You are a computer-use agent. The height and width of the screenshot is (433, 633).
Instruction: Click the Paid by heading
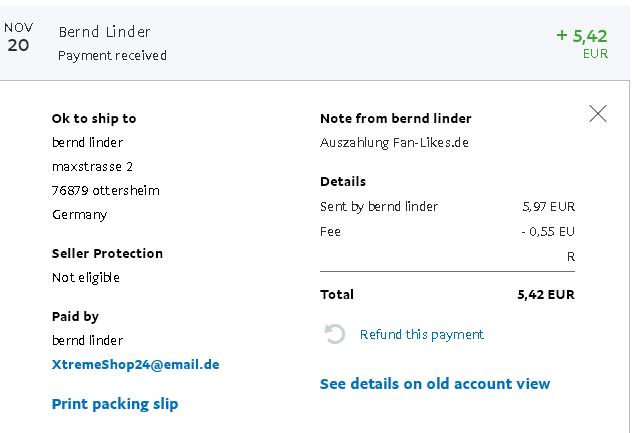tap(75, 316)
